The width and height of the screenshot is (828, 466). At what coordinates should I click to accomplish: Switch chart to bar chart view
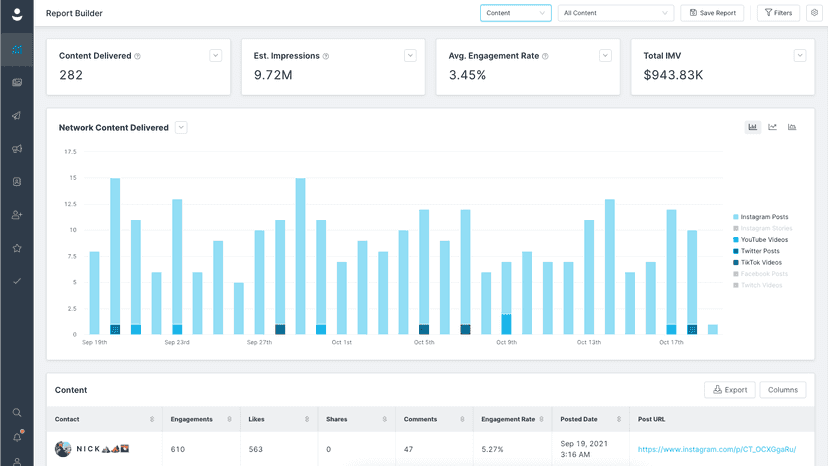click(x=752, y=127)
